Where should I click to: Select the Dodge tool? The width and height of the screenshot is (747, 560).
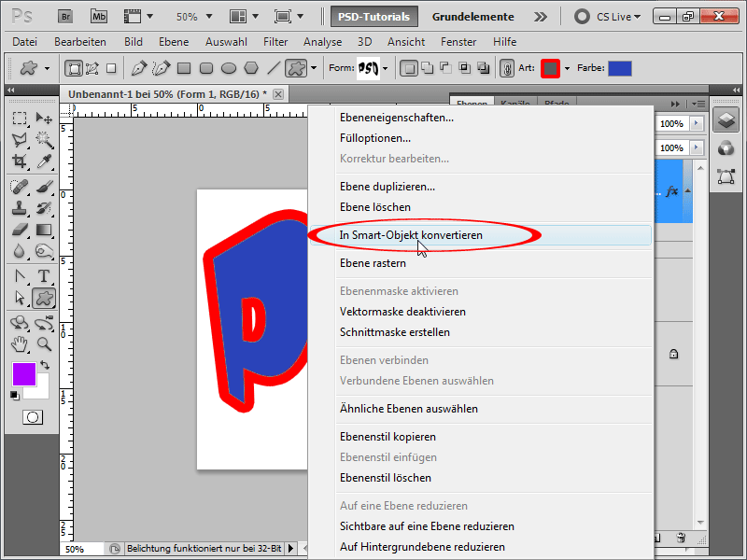(44, 251)
